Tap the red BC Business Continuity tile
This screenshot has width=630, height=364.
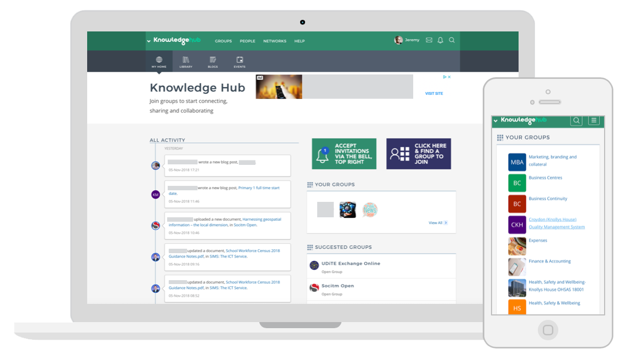coord(517,204)
